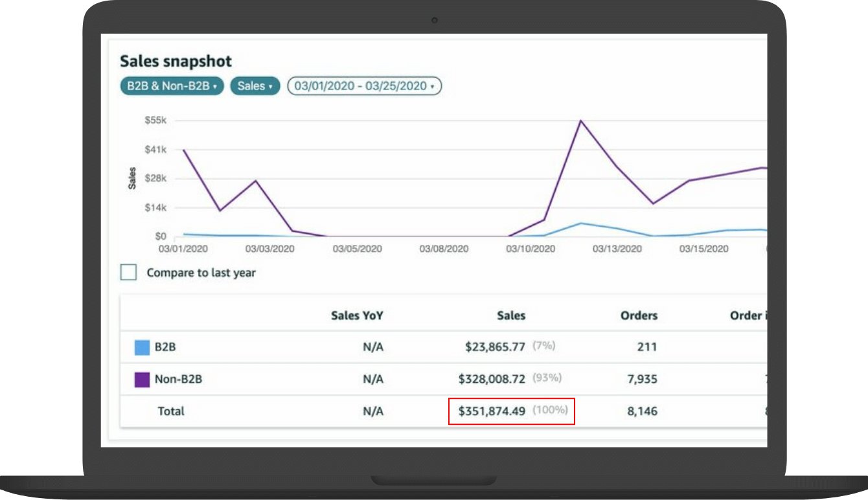Screen dimensions: 868x500
Task: Click the purple Non-B2B legend swatch
Action: point(143,380)
